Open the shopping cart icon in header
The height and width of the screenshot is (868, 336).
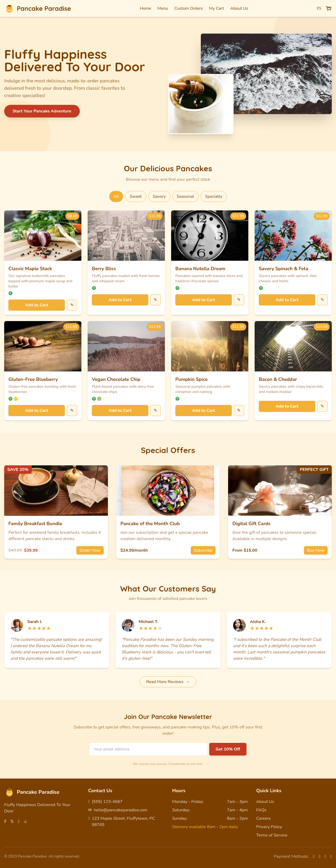coord(328,8)
